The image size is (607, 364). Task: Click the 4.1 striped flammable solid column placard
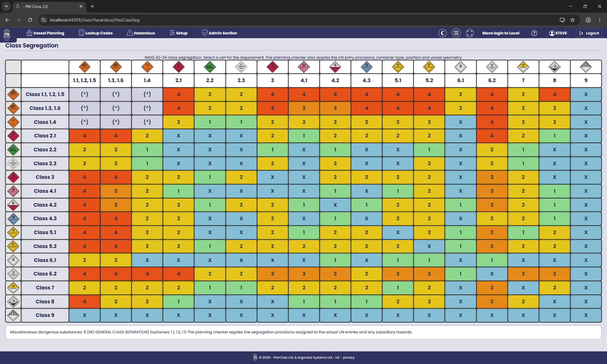coord(304,67)
